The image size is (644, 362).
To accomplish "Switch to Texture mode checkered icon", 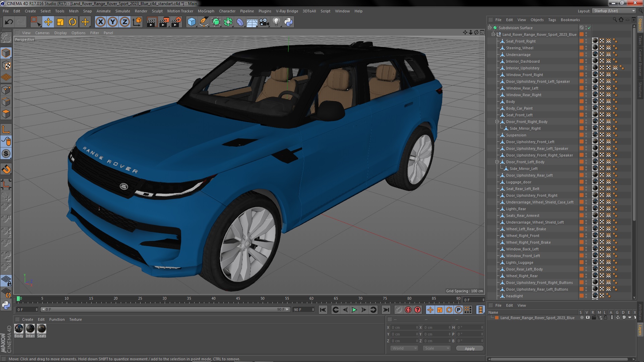I will (x=6, y=65).
